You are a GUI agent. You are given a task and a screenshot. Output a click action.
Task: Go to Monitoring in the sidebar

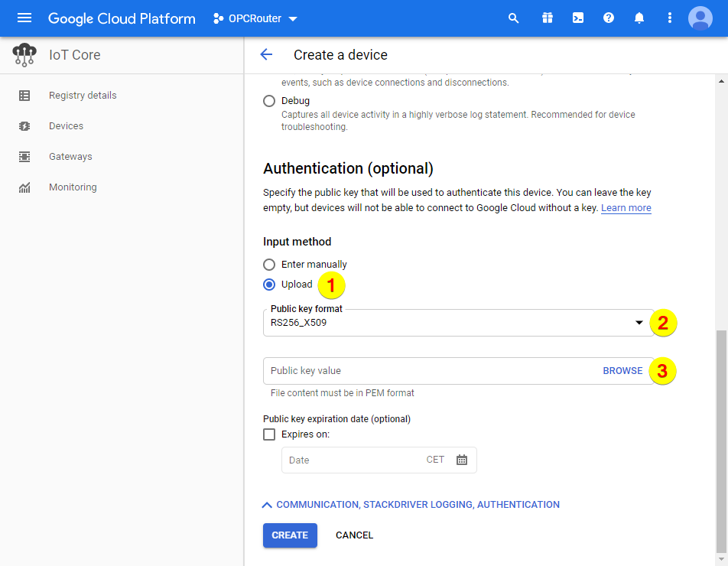pos(73,187)
